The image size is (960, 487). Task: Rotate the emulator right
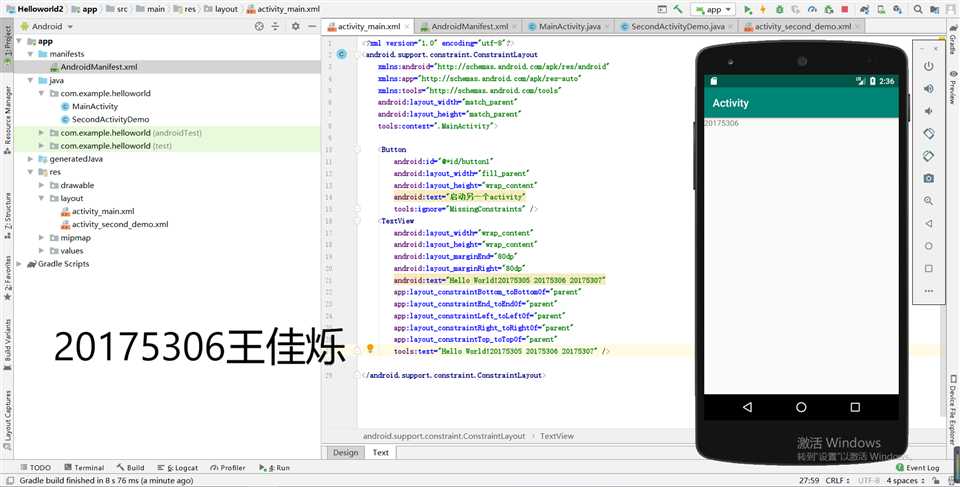(x=928, y=156)
